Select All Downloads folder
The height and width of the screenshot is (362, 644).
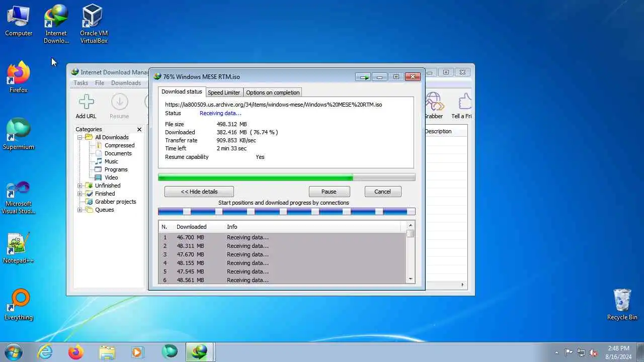coord(112,137)
